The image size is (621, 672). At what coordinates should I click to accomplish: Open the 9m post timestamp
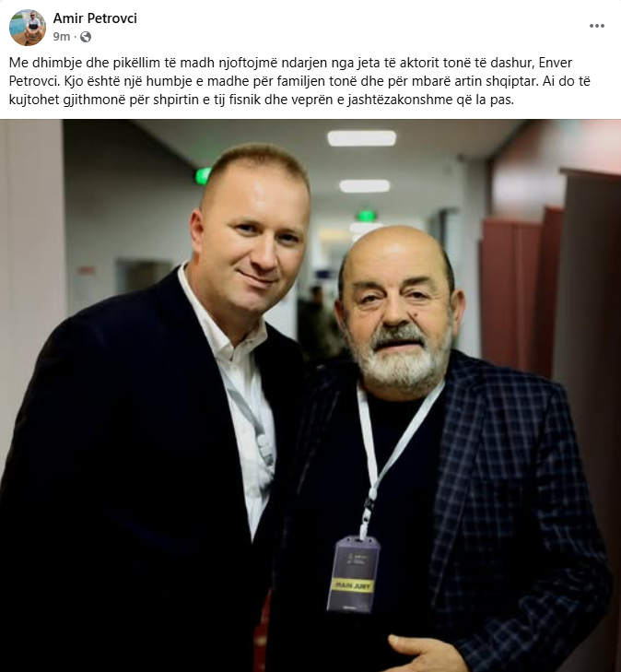pos(61,37)
